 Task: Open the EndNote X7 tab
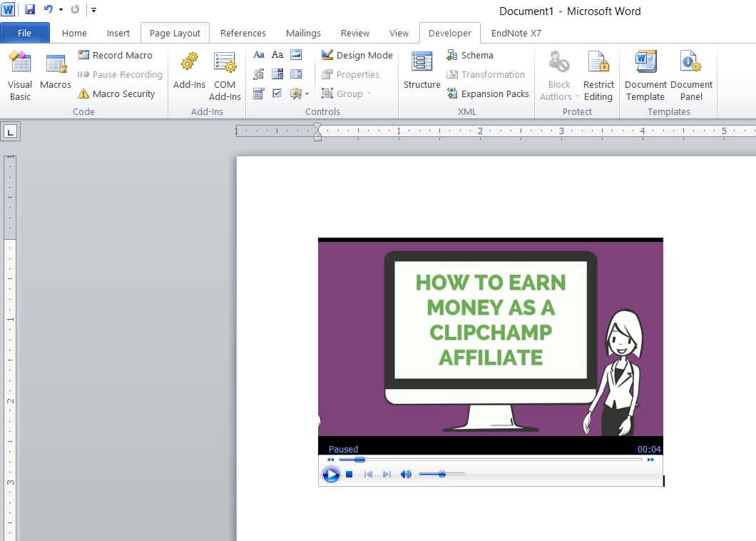pyautogui.click(x=516, y=33)
